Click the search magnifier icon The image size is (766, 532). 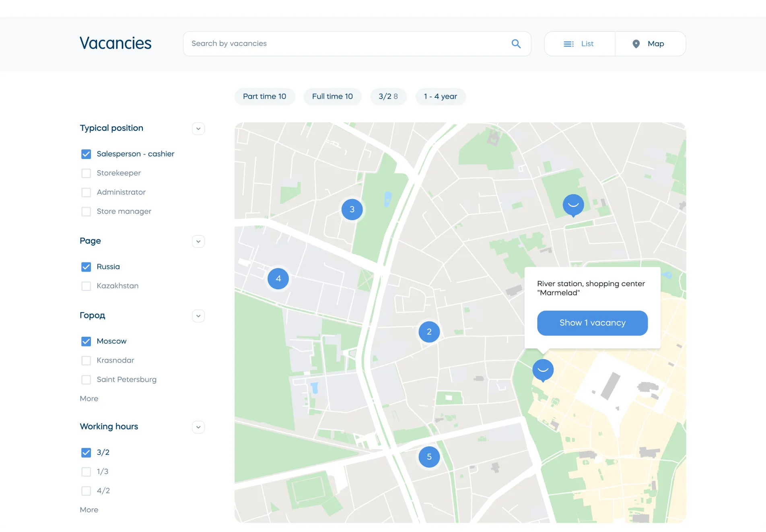click(x=516, y=44)
